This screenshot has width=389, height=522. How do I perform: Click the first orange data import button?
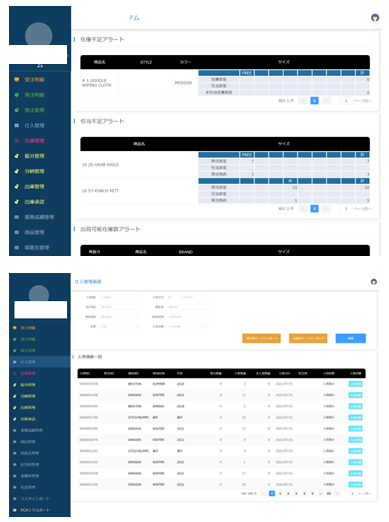click(261, 338)
